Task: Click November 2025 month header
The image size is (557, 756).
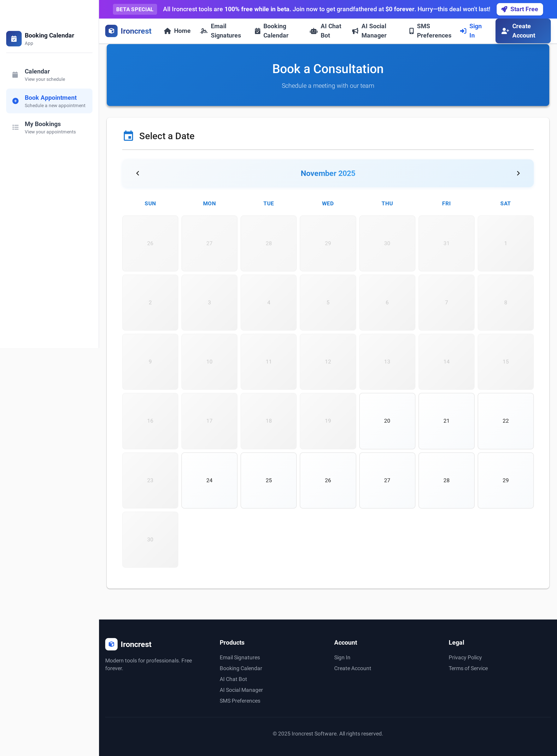Action: 328,173
